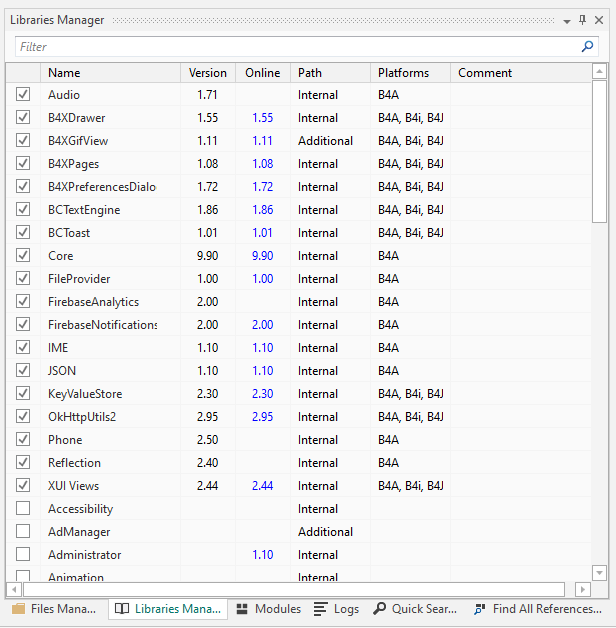This screenshot has height=628, width=616.
Task: Open the Core online version 9.90 link
Action: click(263, 256)
